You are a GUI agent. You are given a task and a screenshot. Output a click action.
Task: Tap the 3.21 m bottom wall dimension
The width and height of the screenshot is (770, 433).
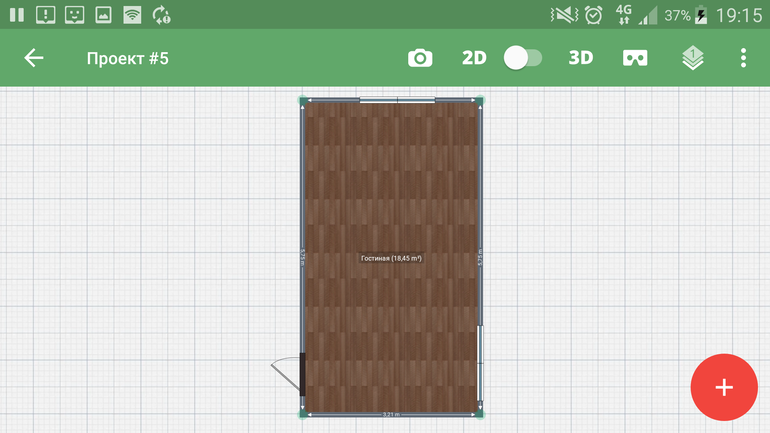(x=391, y=414)
